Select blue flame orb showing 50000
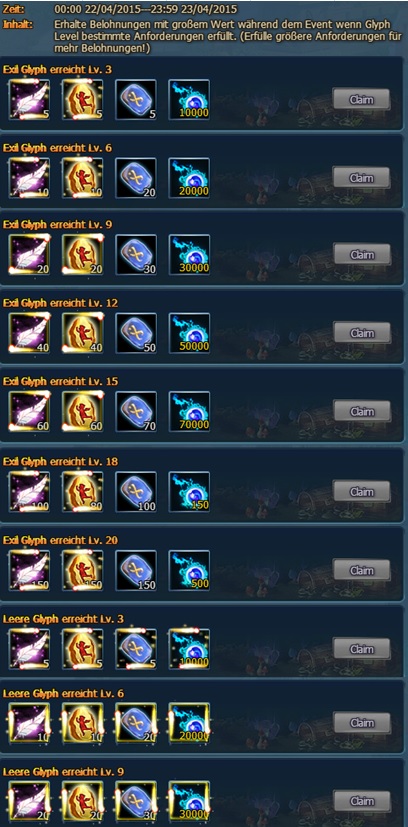 [189, 333]
